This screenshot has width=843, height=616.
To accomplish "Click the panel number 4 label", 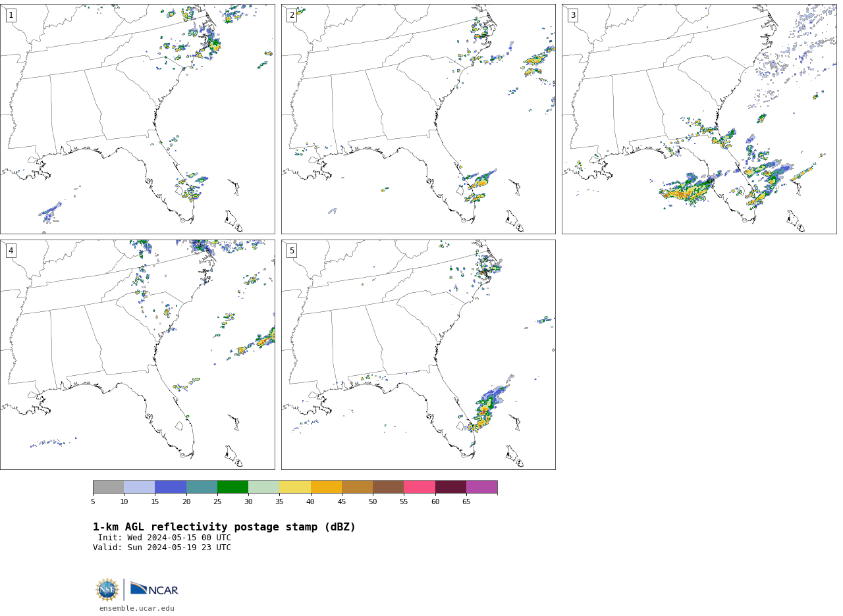I will click(x=11, y=251).
